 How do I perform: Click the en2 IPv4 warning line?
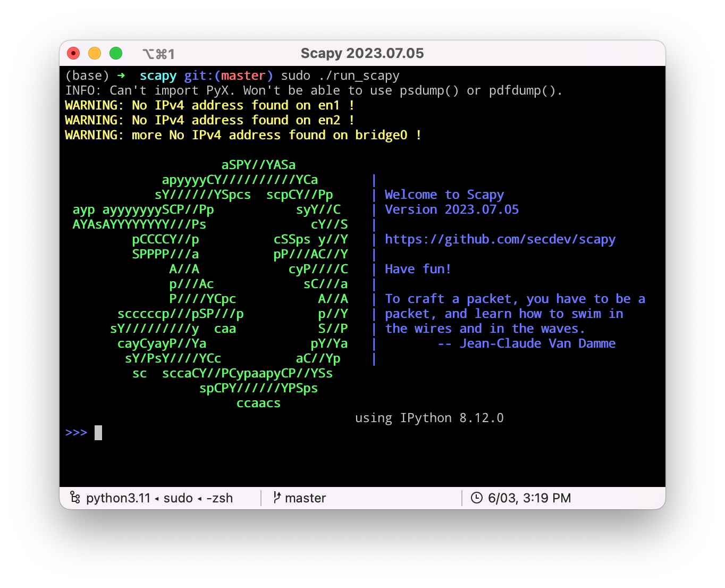(209, 120)
